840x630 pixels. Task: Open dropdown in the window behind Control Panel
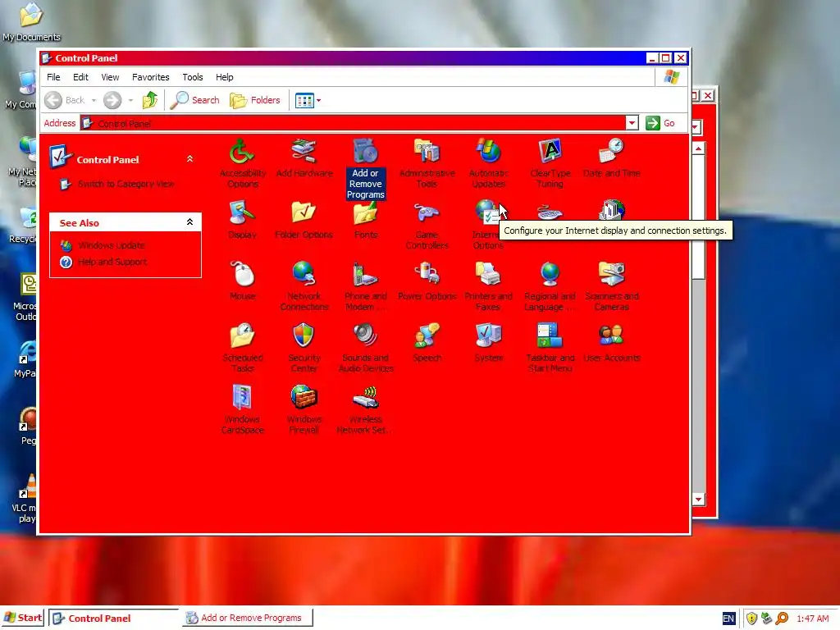(x=696, y=127)
